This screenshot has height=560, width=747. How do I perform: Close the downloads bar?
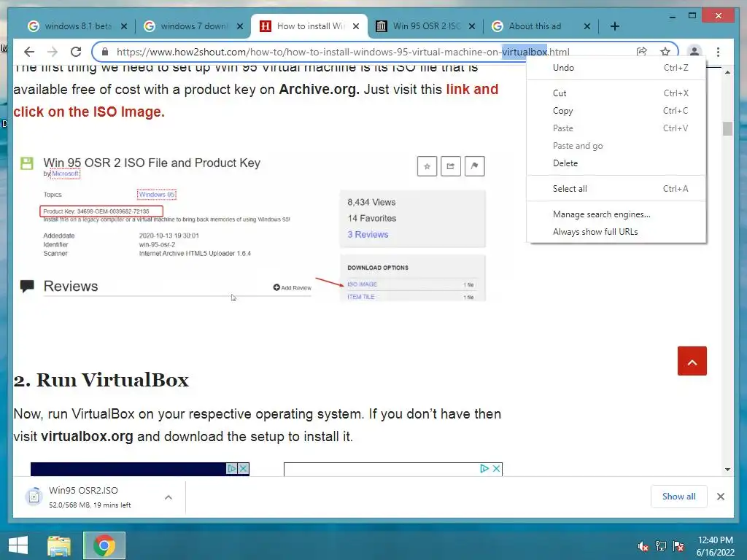720,497
